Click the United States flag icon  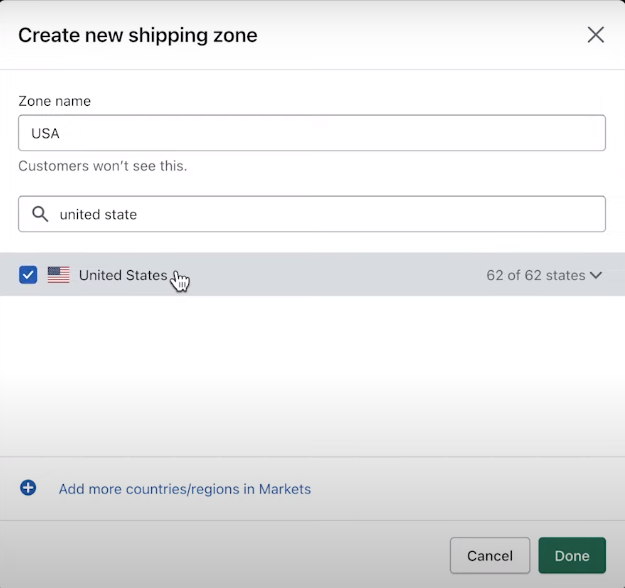click(x=59, y=275)
